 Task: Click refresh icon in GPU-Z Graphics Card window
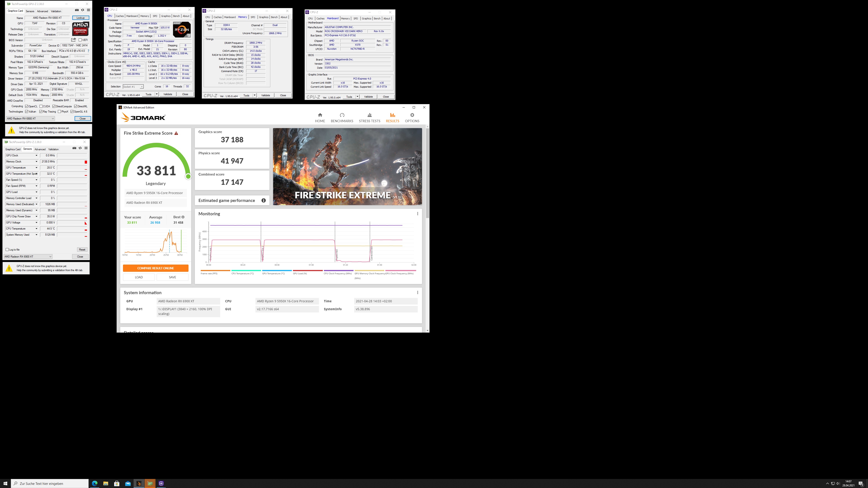pos(83,10)
